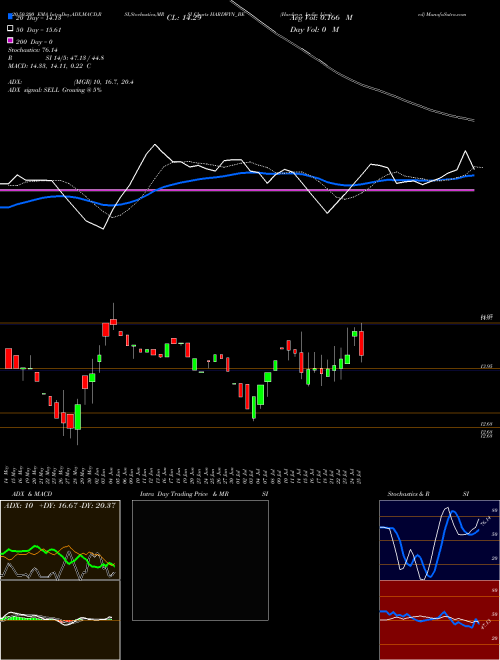Click 'ADX: 10 +DY: 16.67 -DY: 20.37' readout
Image resolution: width=500 pixels, height=660 pixels.
[x=59, y=506]
